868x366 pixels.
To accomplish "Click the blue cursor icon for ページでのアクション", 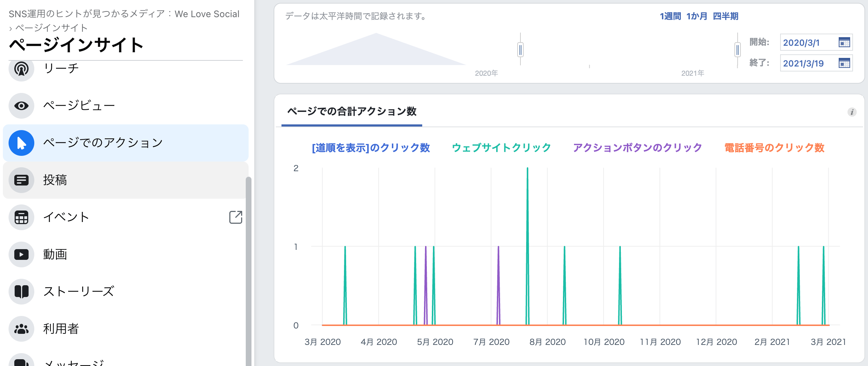I will pyautogui.click(x=21, y=143).
